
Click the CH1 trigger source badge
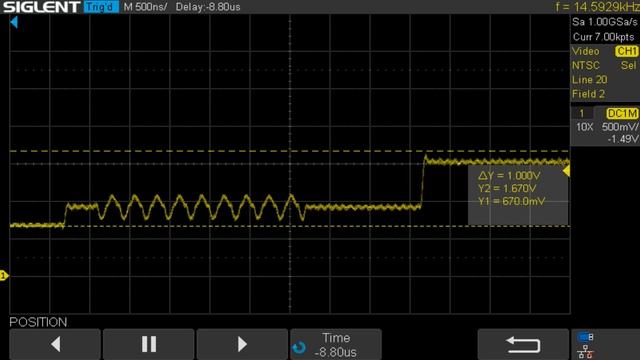627,51
